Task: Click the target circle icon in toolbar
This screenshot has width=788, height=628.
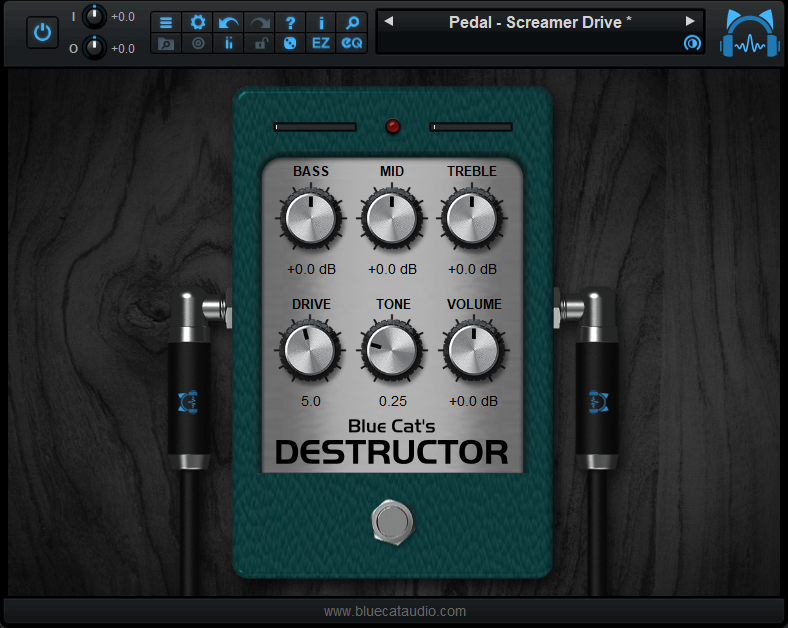Action: (x=198, y=43)
